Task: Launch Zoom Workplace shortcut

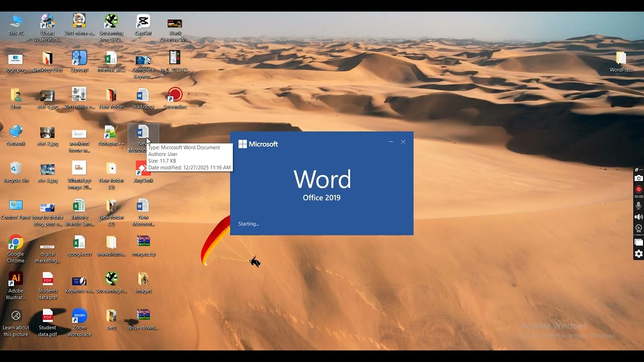Action: (x=79, y=322)
